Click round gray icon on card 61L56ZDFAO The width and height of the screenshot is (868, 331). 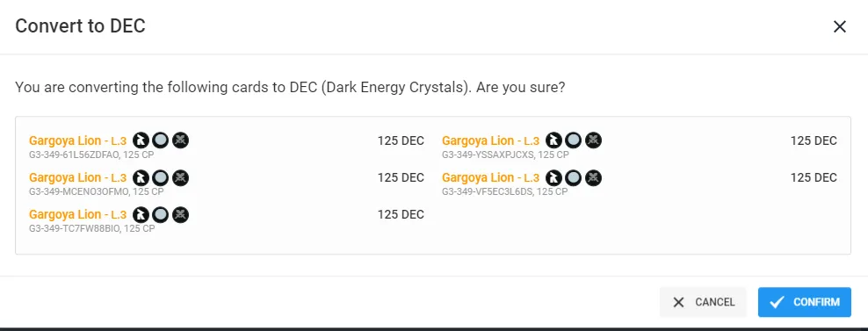[160, 140]
